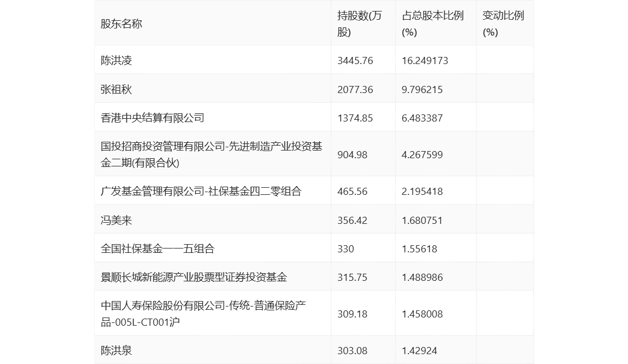Screen dimensions: 628x364
Task: Select 广发基金管理有限公司-社保基金四二零组合 name
Action: tap(201, 191)
